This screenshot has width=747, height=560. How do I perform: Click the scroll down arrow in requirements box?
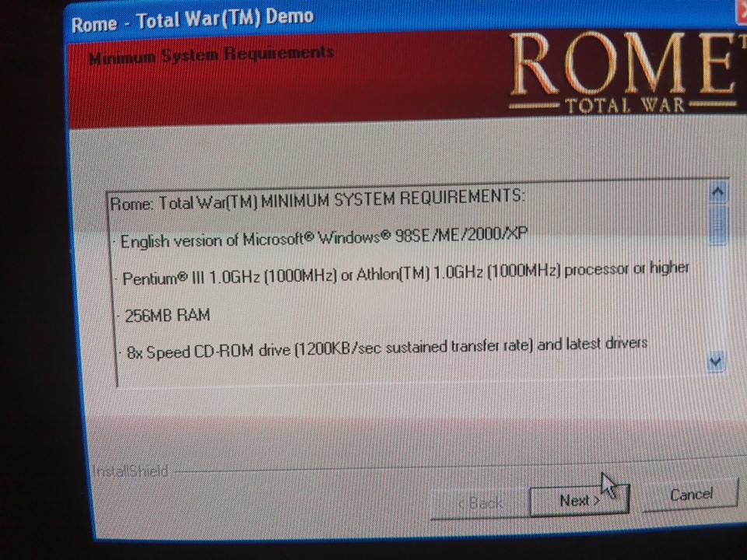pyautogui.click(x=716, y=362)
